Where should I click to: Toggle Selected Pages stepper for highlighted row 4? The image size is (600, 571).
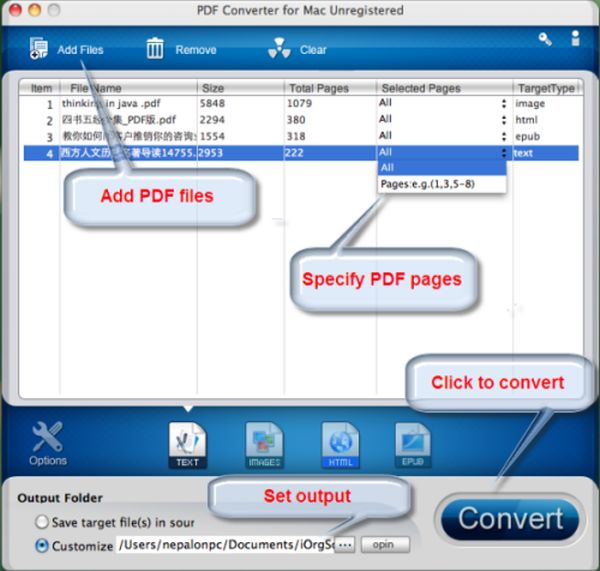click(x=504, y=153)
